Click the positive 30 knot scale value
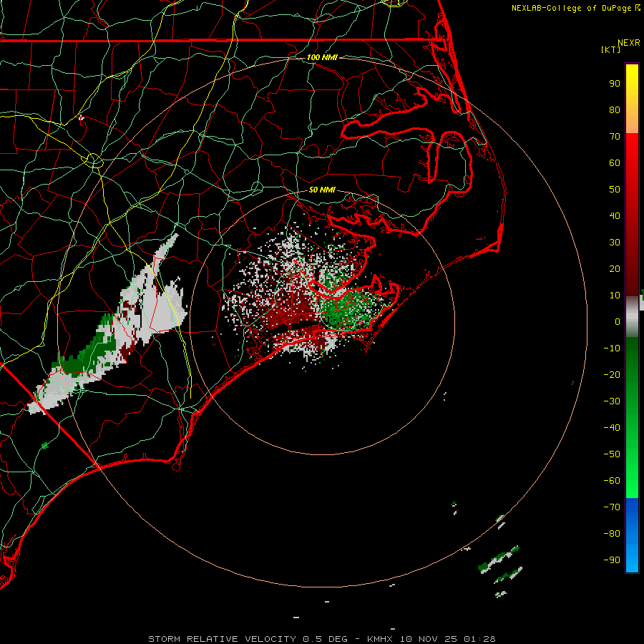Image resolution: width=644 pixels, height=644 pixels. coord(615,243)
